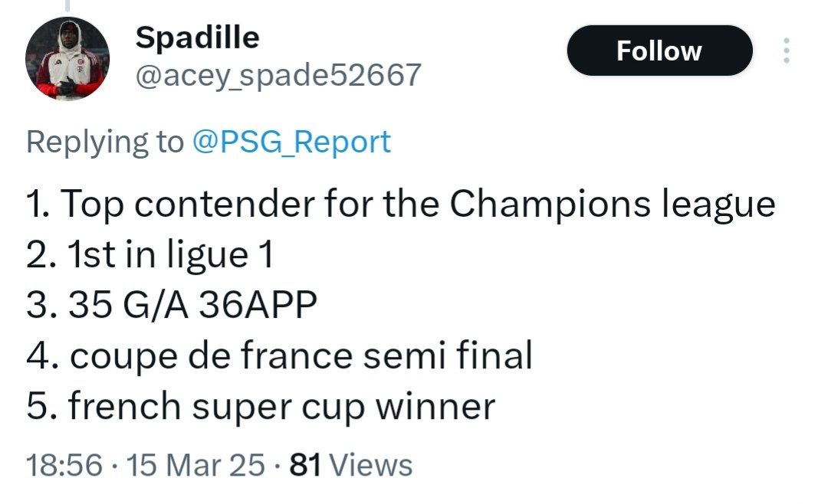Click the words "Champions league" in tweet
Image resolution: width=828 pixels, height=504 pixels.
coord(613,204)
